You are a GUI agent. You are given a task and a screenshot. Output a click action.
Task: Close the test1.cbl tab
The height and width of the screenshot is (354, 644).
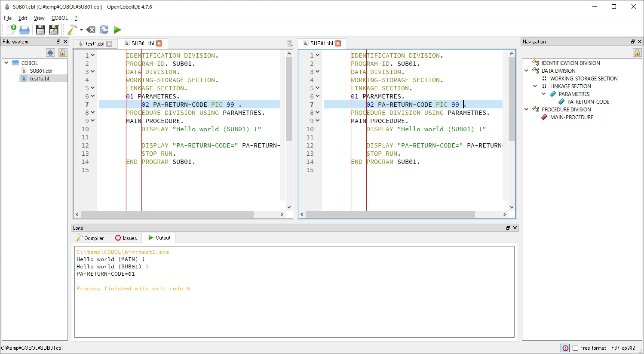(x=109, y=44)
